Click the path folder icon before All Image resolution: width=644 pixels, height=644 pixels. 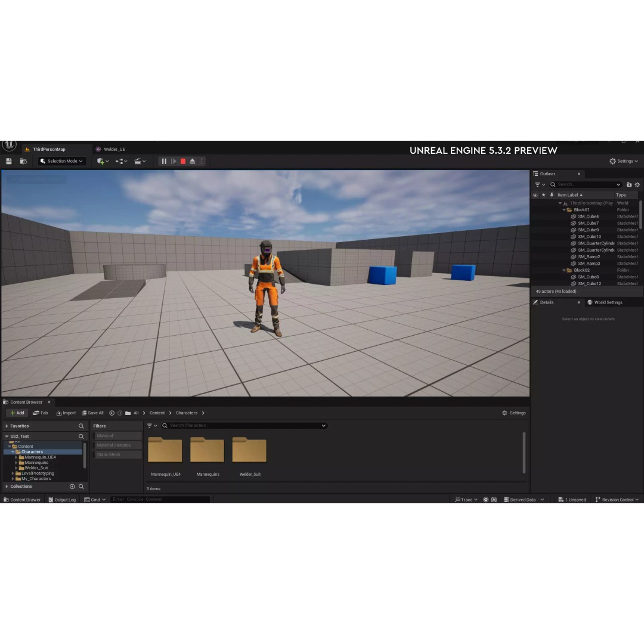[x=128, y=413]
